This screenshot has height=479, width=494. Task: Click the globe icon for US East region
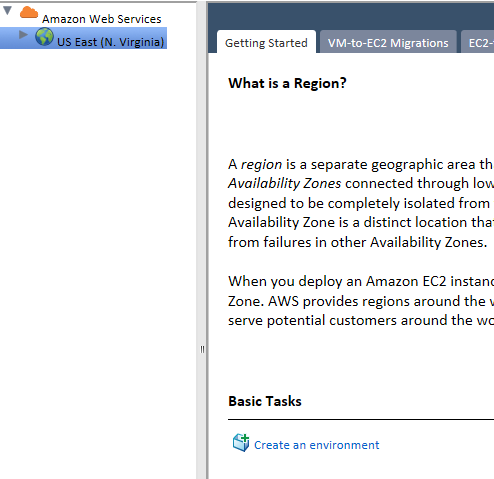coord(44,37)
